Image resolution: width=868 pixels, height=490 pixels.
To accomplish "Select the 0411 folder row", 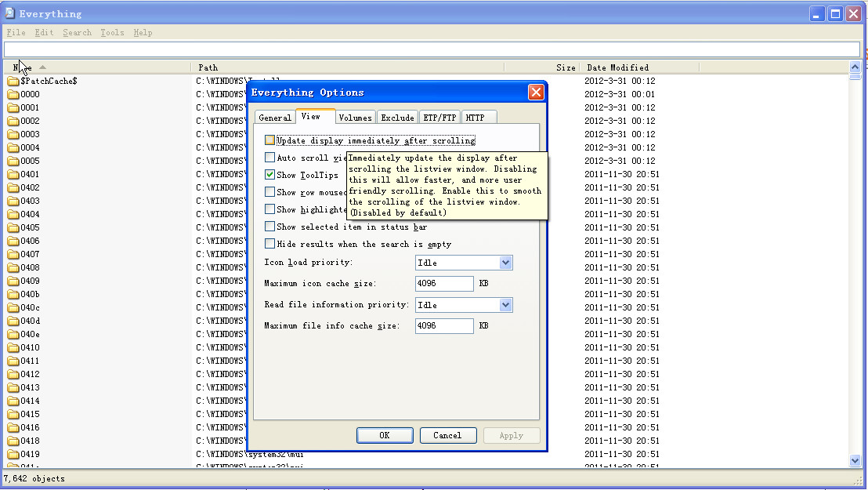I will coord(125,361).
